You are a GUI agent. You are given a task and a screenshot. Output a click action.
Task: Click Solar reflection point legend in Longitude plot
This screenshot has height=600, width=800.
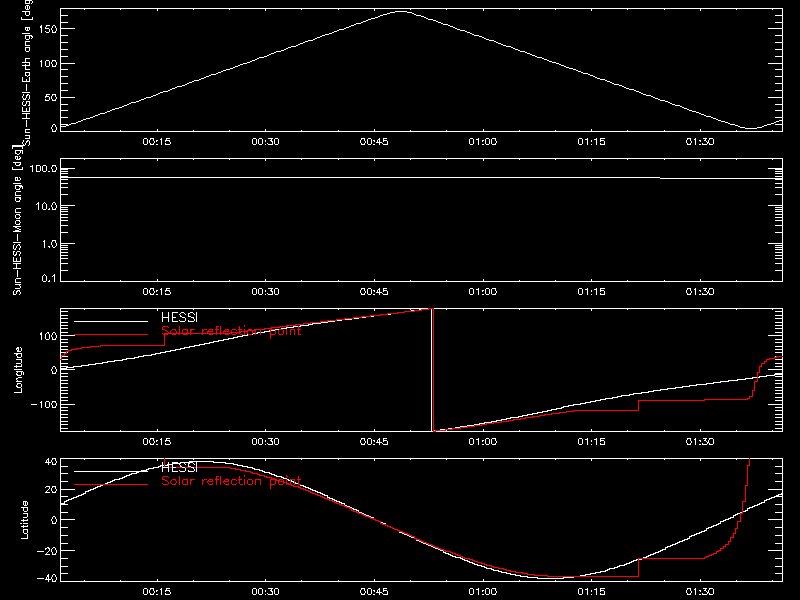tap(231, 331)
